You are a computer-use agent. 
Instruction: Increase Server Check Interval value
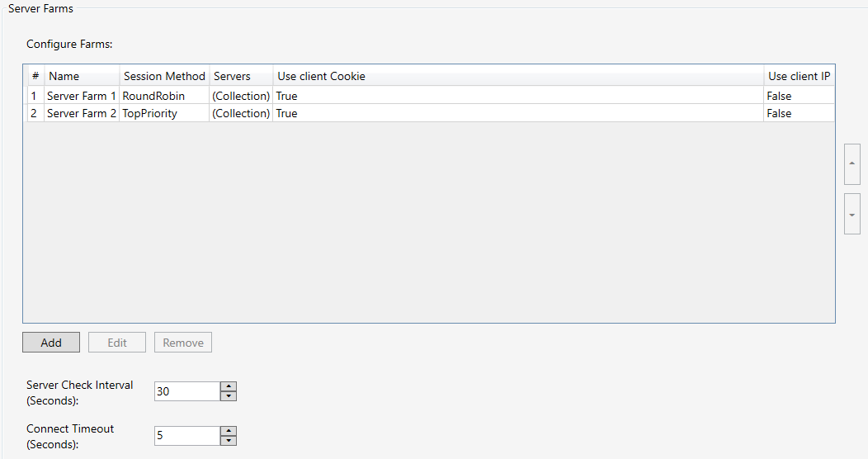pos(229,386)
